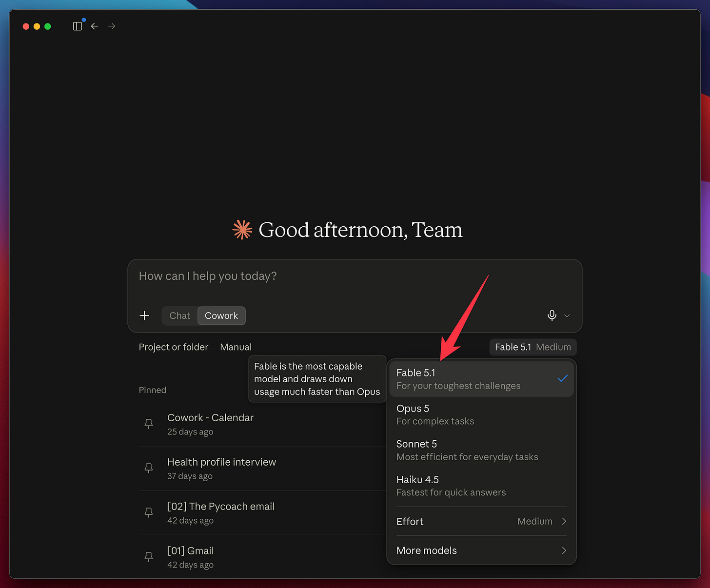Select Opus 5 model option
The height and width of the screenshot is (588, 710).
(x=481, y=414)
